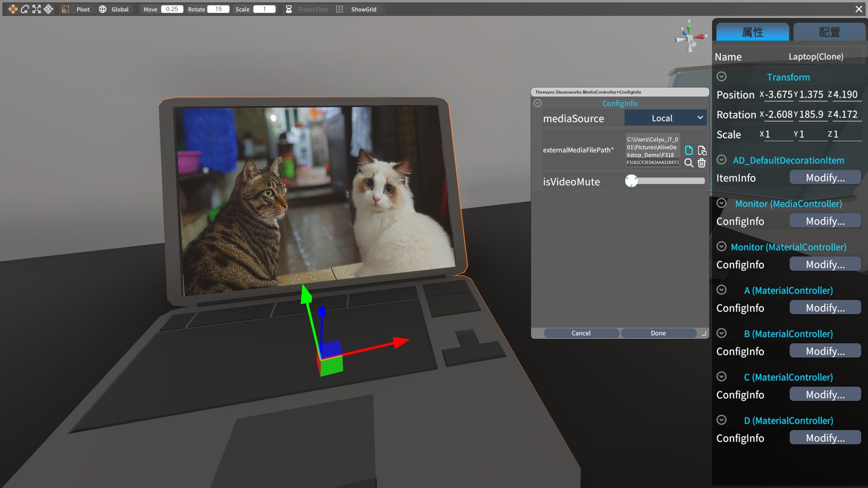Select the Scale transform tool
868x488 pixels.
(36, 9)
